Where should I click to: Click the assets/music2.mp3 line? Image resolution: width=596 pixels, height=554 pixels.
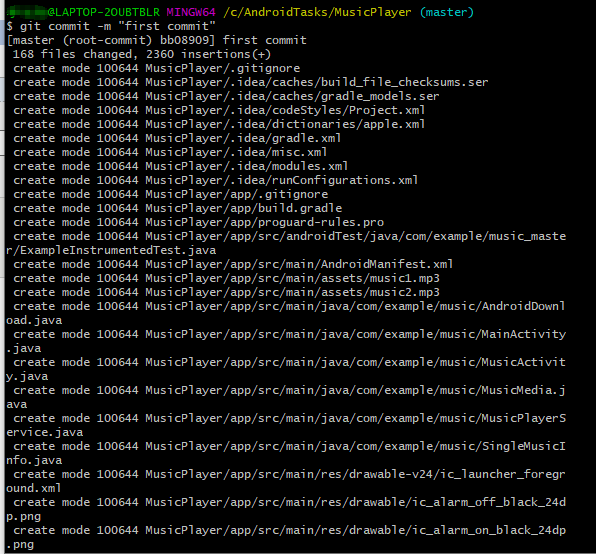click(226, 293)
